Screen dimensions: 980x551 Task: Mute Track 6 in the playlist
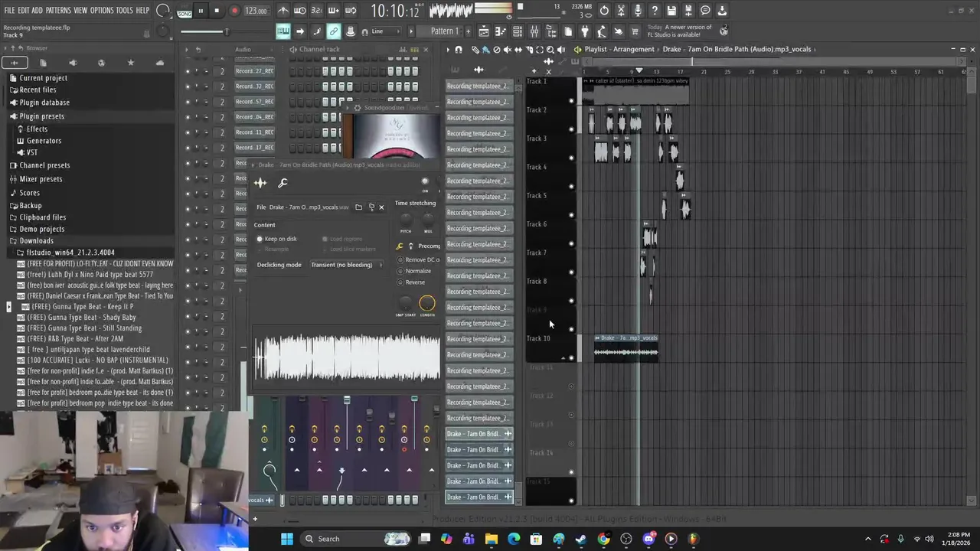pyautogui.click(x=571, y=243)
